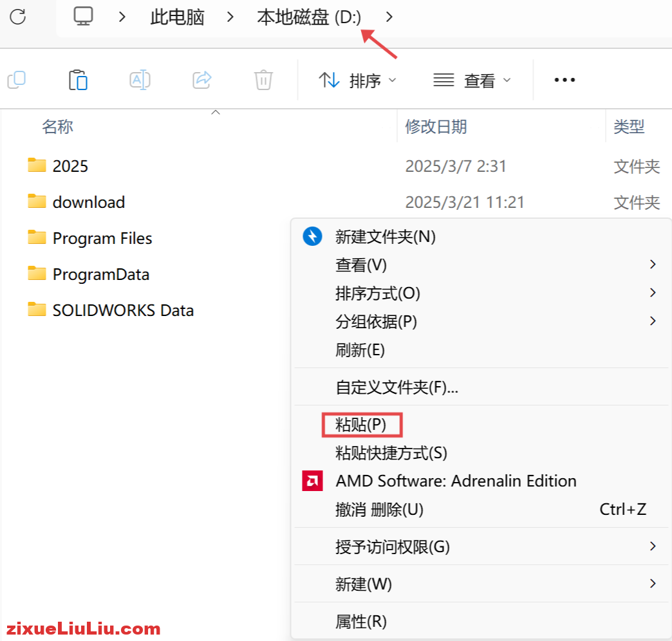Click the Share icon on the toolbar
The width and height of the screenshot is (672, 641).
point(201,80)
